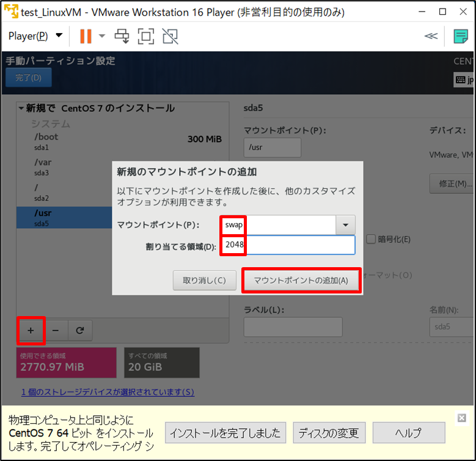
Task: Maximize the VMware Player window
Action: tap(443, 12)
